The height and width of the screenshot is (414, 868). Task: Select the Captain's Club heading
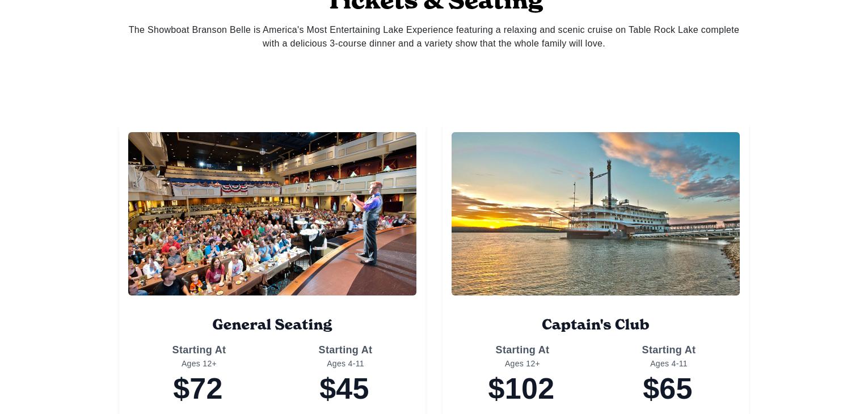596,324
